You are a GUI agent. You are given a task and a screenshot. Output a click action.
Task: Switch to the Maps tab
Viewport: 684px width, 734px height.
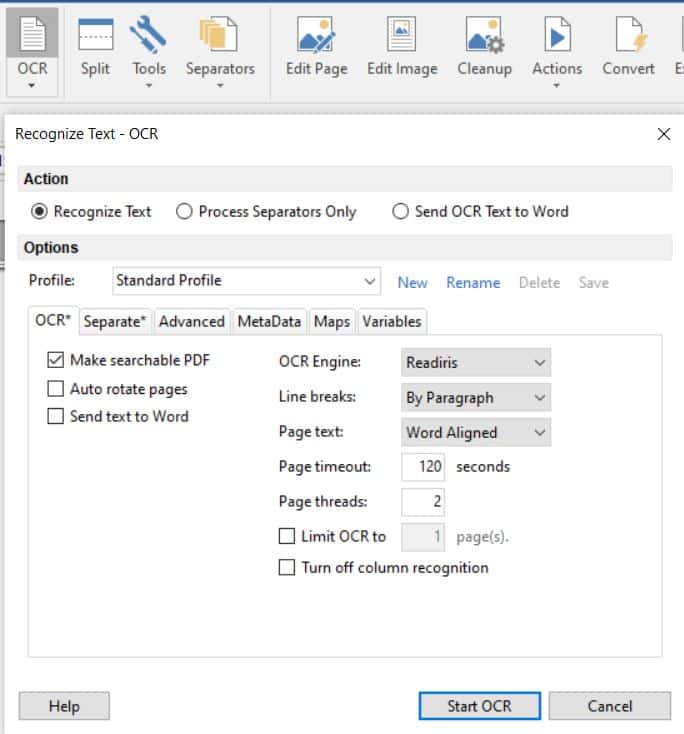pos(332,322)
